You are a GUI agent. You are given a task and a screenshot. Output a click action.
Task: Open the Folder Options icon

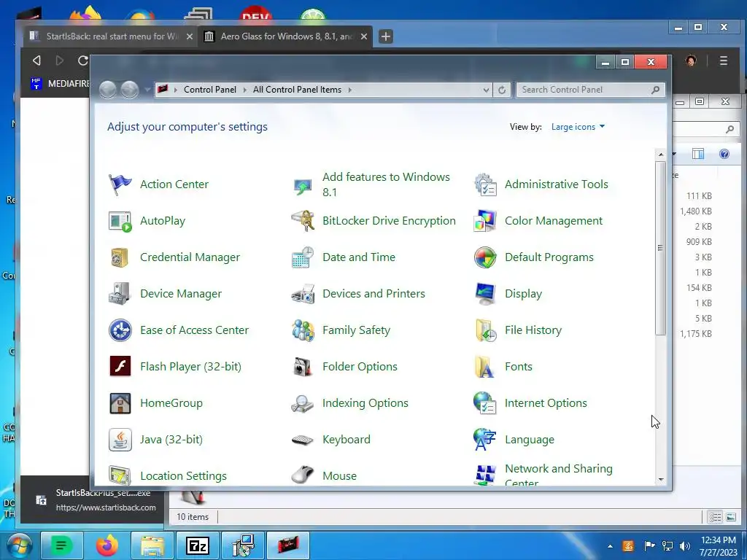point(303,367)
